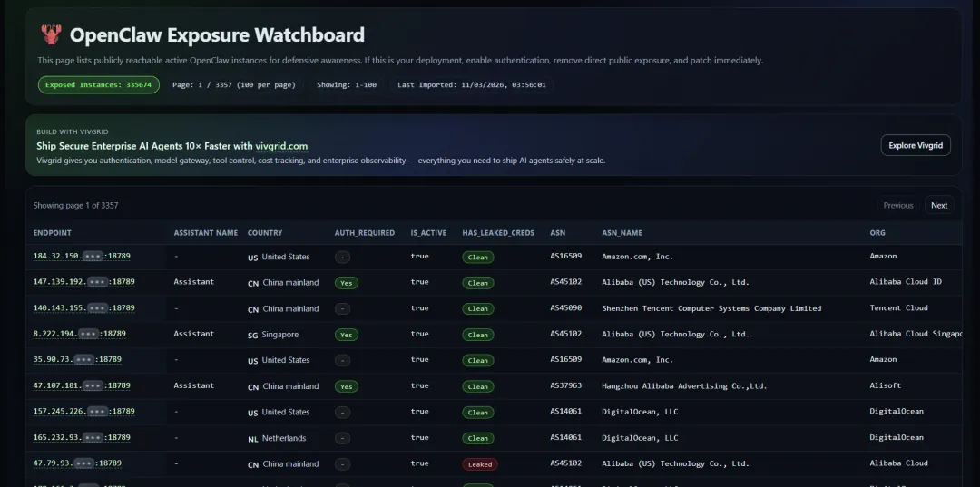Click the Previous page button
This screenshot has width=980, height=487.
click(897, 205)
